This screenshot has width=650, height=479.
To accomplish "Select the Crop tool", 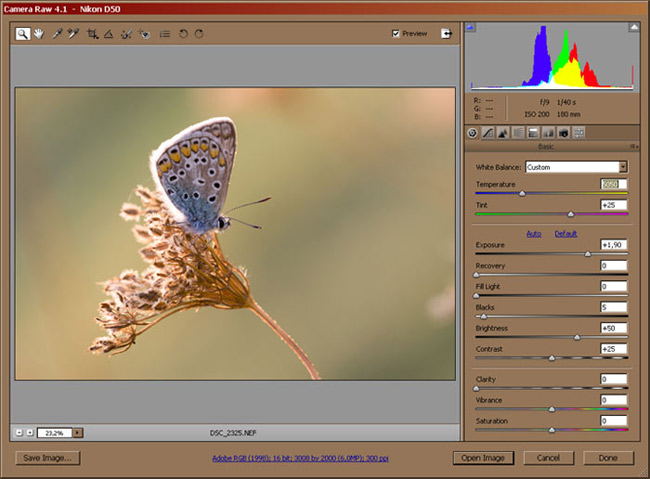I will pyautogui.click(x=92, y=34).
